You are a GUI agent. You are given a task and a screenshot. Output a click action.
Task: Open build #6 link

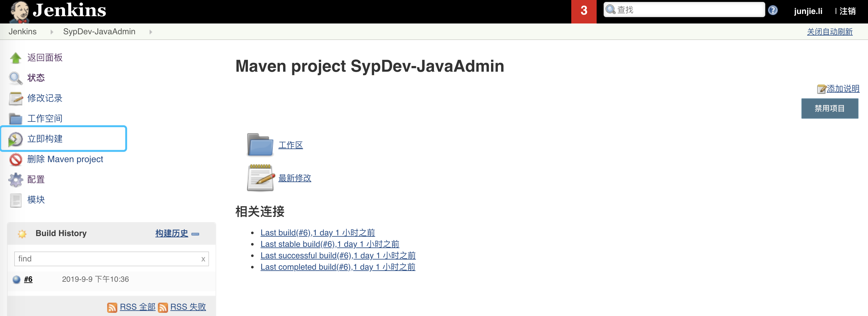point(28,279)
